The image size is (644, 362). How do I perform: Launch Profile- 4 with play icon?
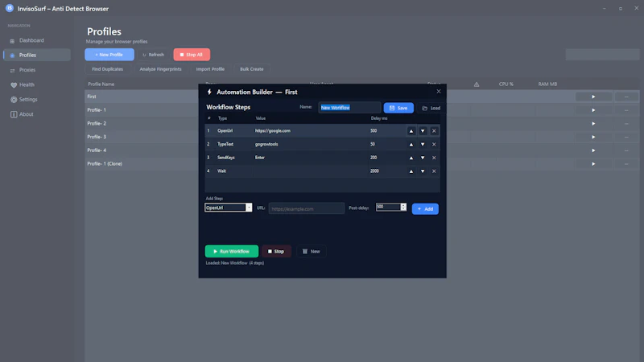click(x=593, y=150)
